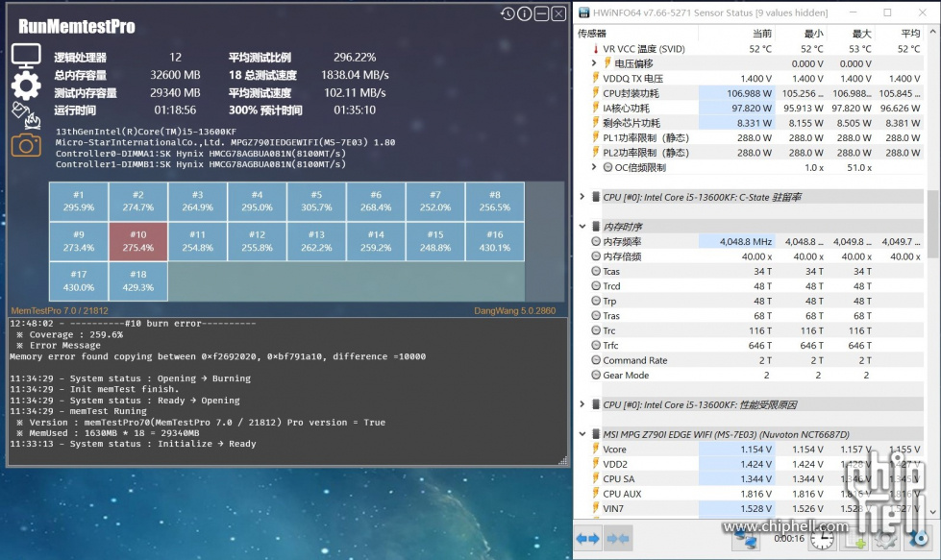Click the HWiNFO vertical scrollbar thumb
Viewport: 941px width, 560px height.
(x=932, y=224)
